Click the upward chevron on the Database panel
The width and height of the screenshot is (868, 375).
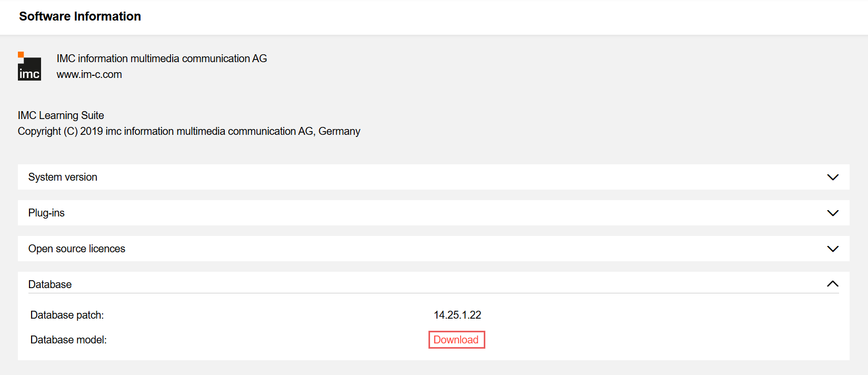click(x=833, y=283)
